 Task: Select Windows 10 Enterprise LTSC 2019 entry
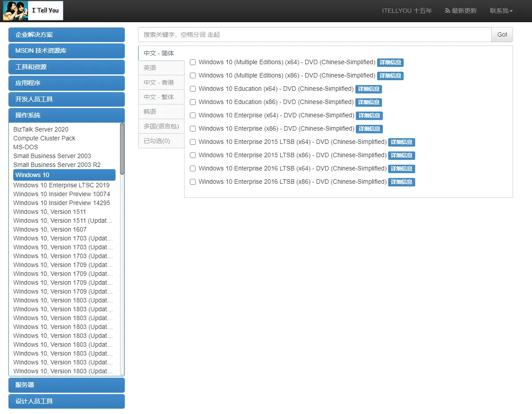[62, 185]
